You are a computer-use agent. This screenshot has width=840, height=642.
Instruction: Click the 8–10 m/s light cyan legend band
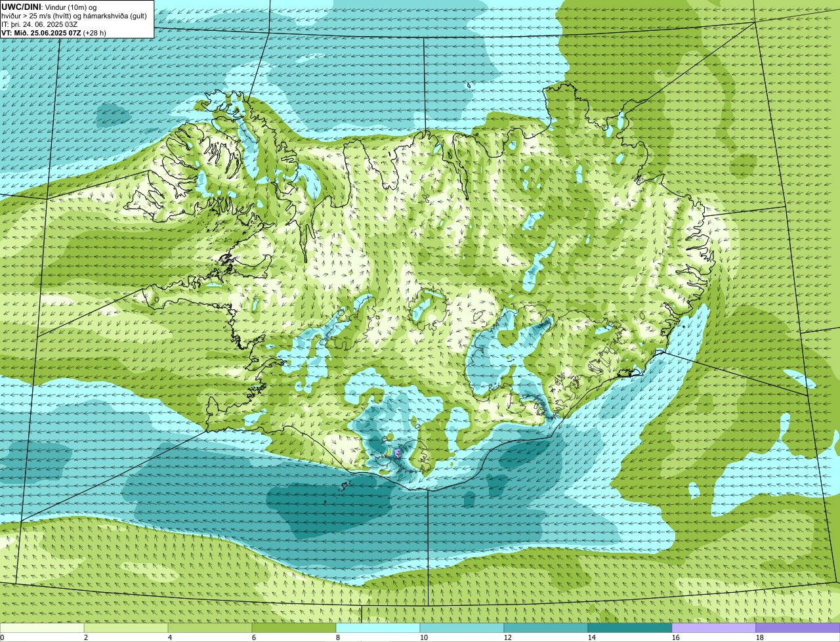pos(378,628)
